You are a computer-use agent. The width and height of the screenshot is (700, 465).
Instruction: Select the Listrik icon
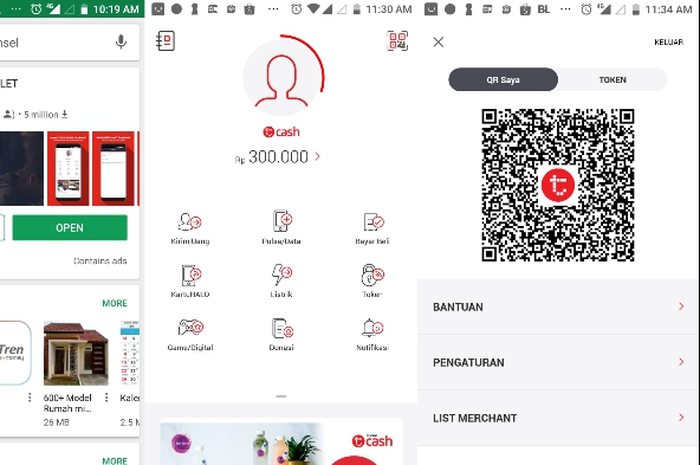282,274
